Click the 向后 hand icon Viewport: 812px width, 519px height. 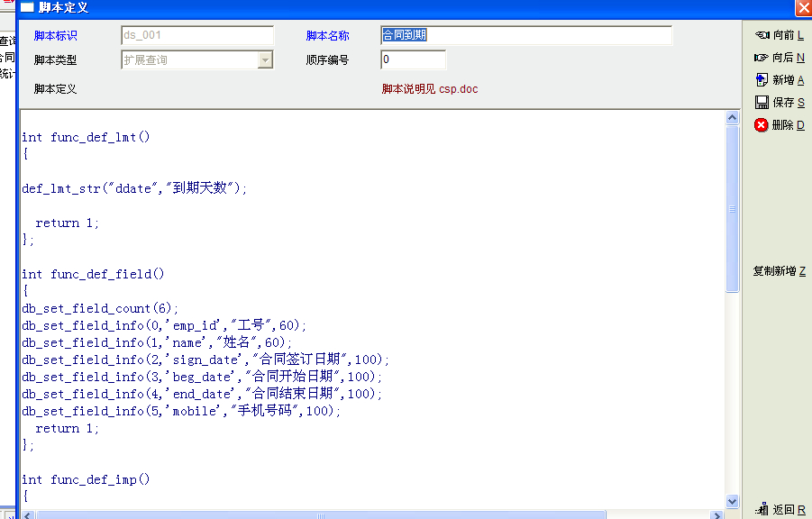pos(762,58)
